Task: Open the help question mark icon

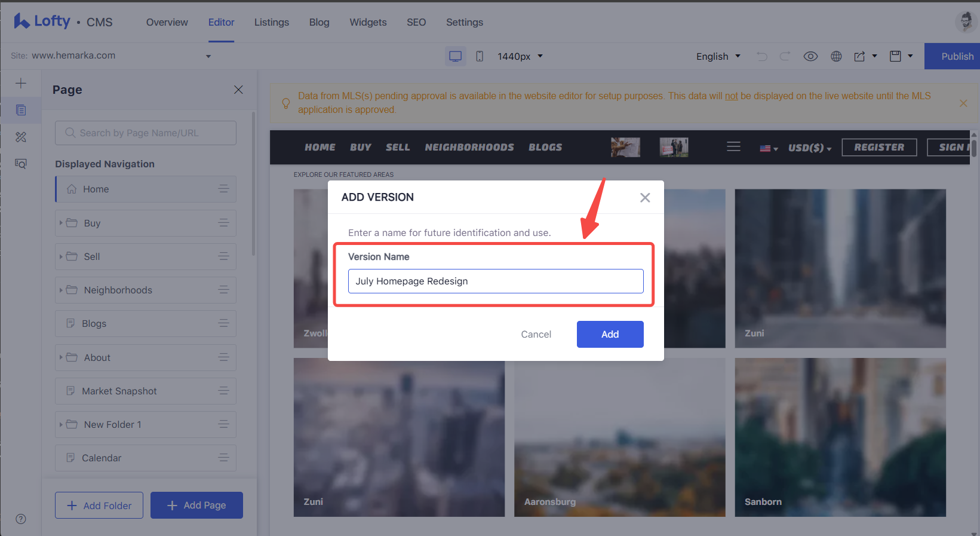Action: pos(21,519)
